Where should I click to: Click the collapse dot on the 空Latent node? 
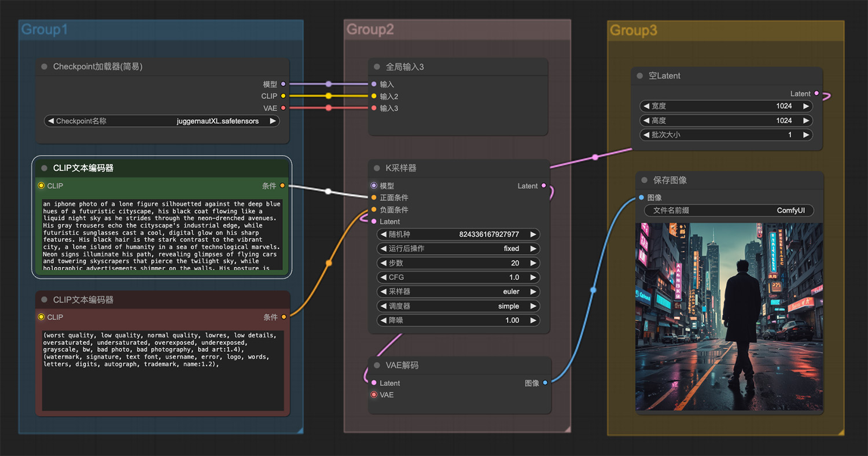(639, 76)
